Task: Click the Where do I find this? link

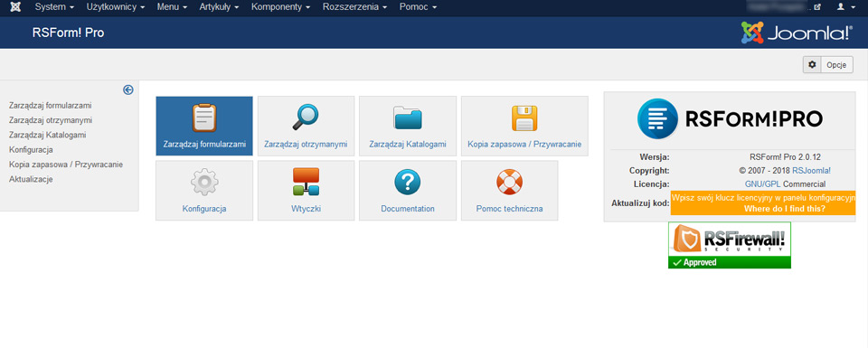Action: (785, 209)
